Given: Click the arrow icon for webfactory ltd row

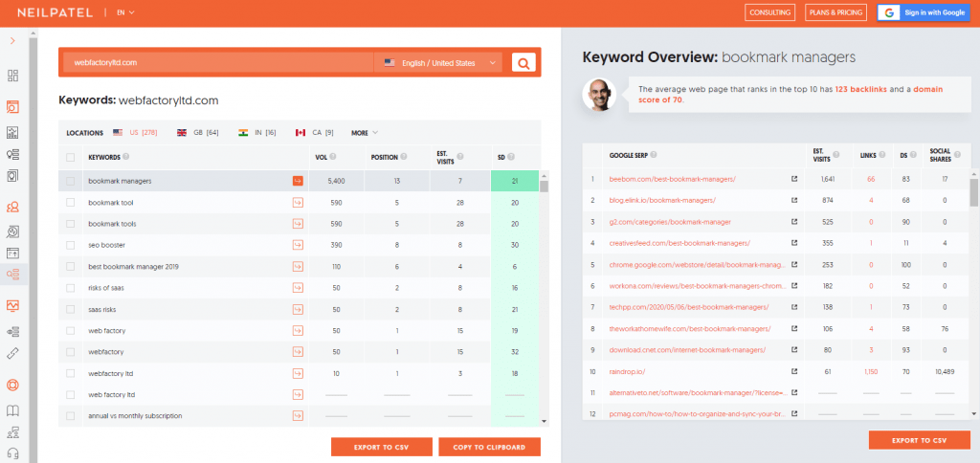Looking at the screenshot, I should (298, 373).
